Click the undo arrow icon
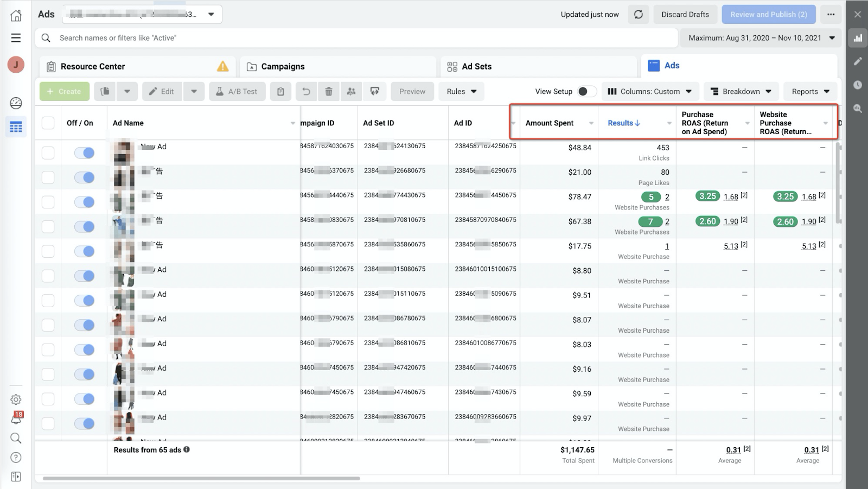The width and height of the screenshot is (868, 489). 306,92
